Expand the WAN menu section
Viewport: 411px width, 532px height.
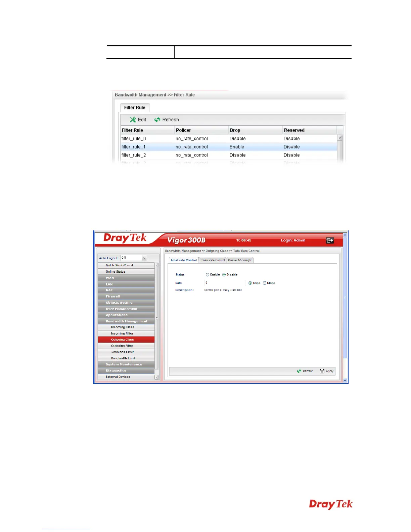coord(126,278)
